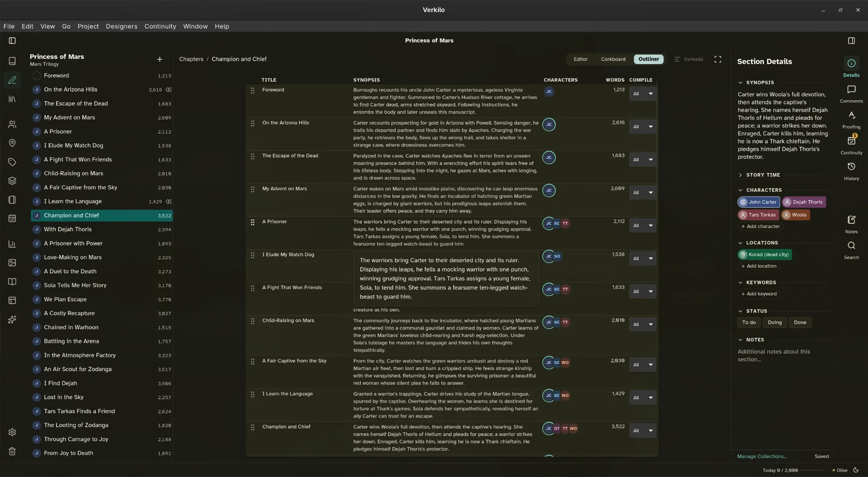This screenshot has width=868, height=477.
Task: Open the Search panel icon
Action: pos(852,250)
